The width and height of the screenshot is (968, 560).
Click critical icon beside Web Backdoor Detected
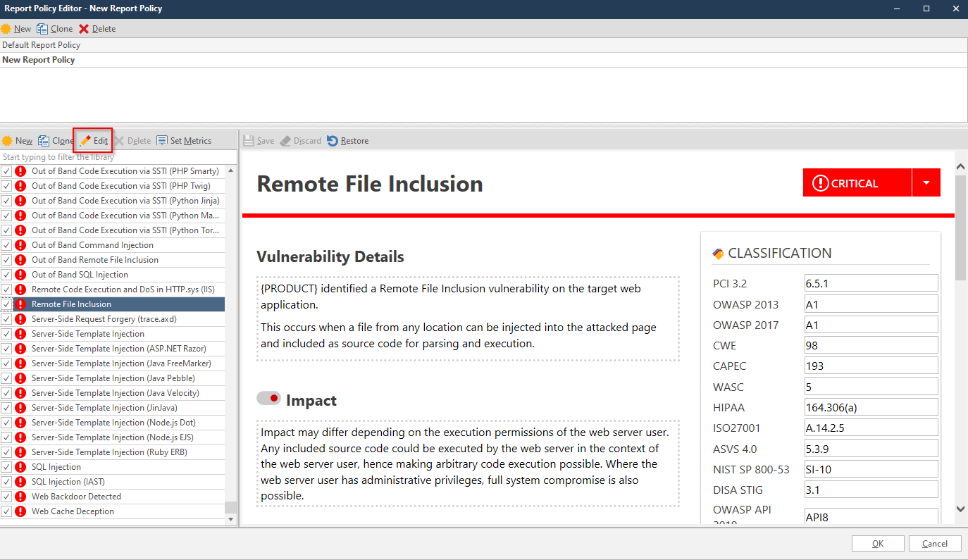pyautogui.click(x=20, y=497)
